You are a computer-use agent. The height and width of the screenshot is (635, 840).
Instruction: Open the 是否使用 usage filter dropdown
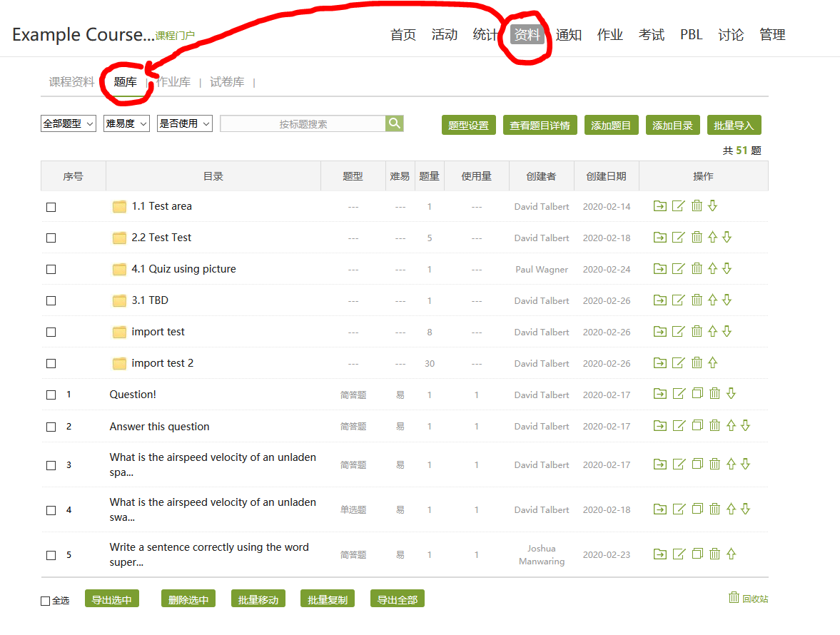point(185,124)
